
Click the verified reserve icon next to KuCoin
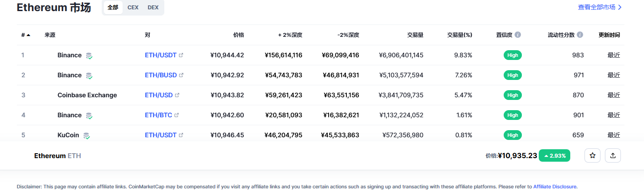[87, 135]
